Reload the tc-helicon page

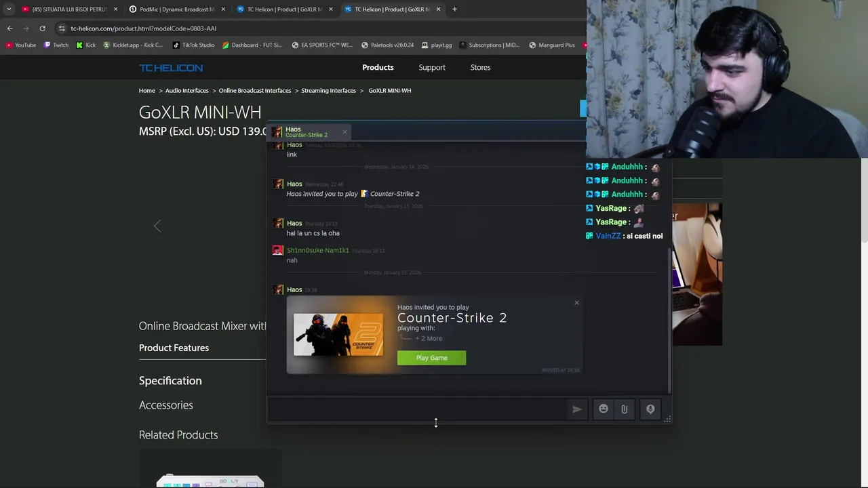tap(42, 28)
